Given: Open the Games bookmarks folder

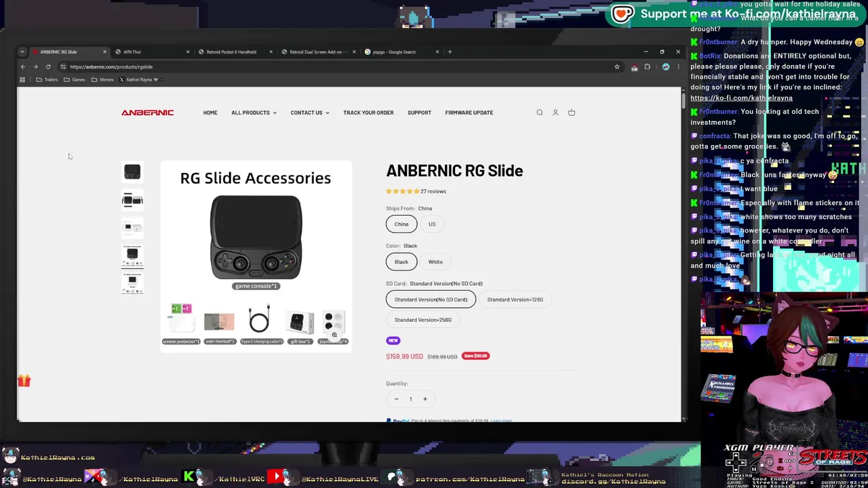Looking at the screenshot, I should coord(75,79).
